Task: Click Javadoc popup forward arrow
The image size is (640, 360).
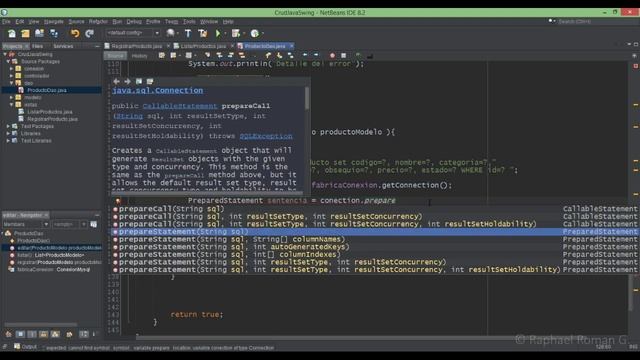Action: point(127,82)
